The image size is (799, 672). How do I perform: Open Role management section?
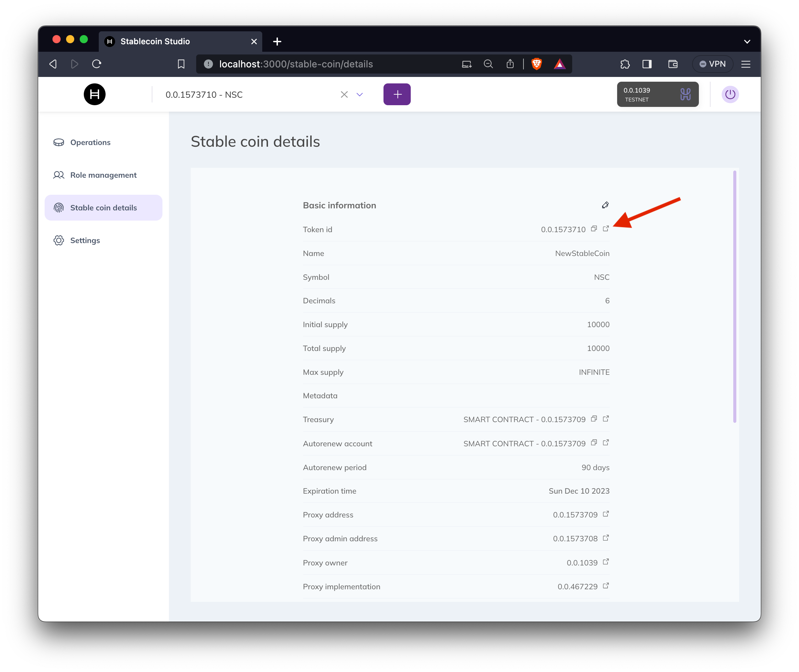103,175
